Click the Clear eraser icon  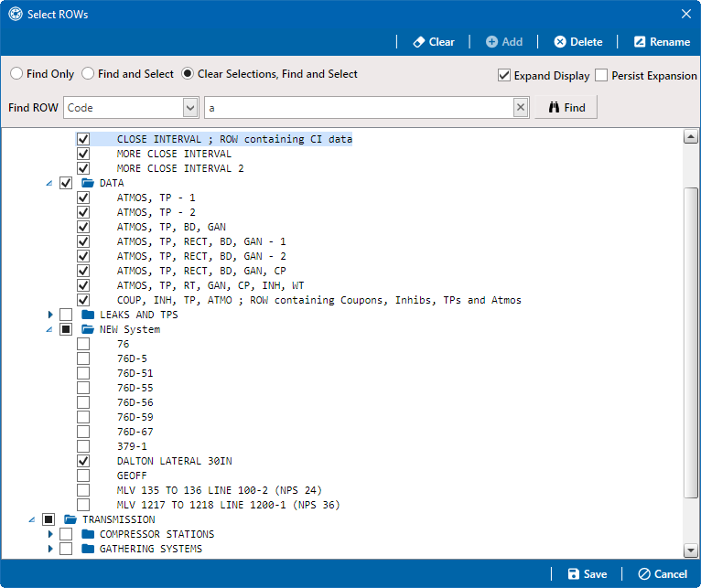(418, 42)
